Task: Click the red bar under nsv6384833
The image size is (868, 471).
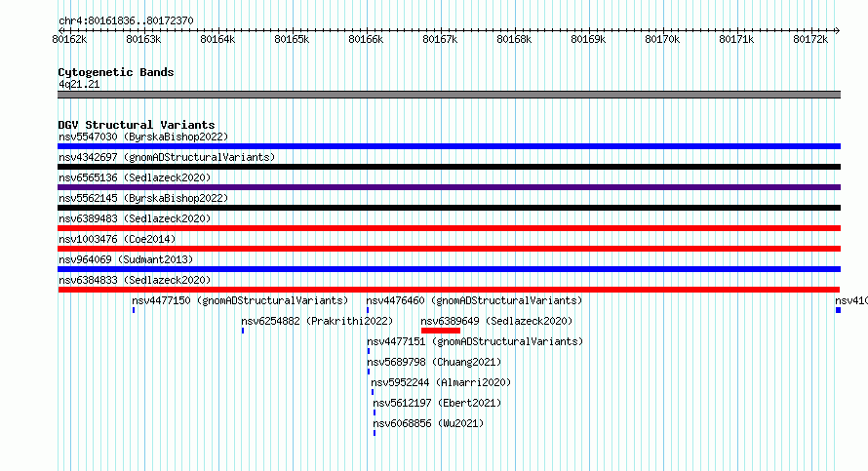Action: coord(449,290)
